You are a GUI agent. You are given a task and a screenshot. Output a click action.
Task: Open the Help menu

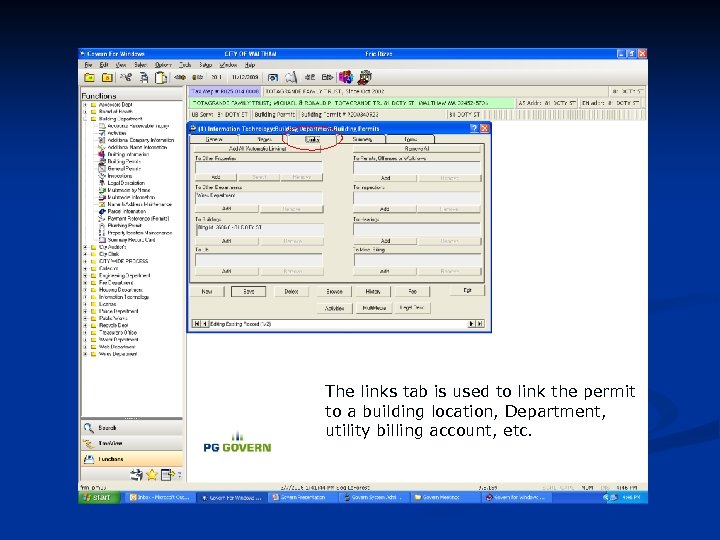(250, 65)
